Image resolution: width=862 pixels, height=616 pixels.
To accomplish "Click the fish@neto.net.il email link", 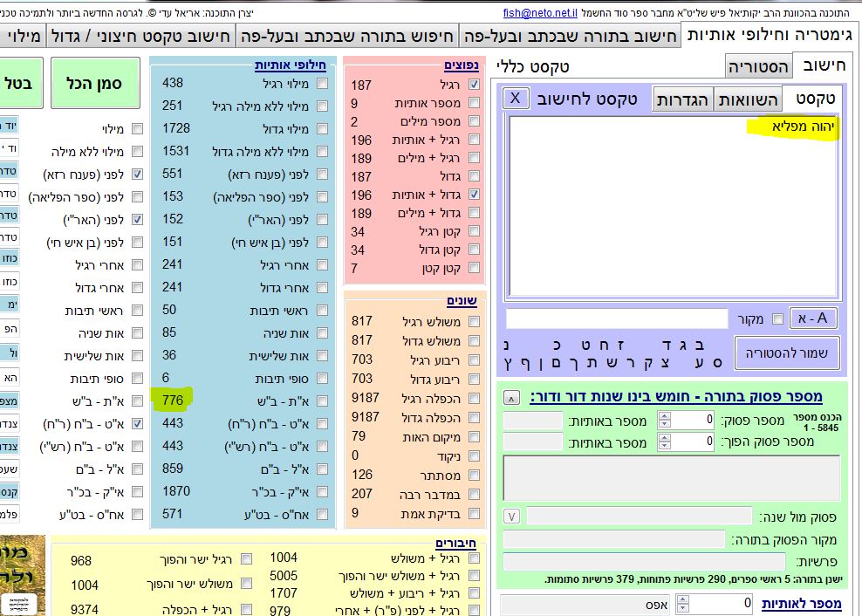I will tap(540, 13).
